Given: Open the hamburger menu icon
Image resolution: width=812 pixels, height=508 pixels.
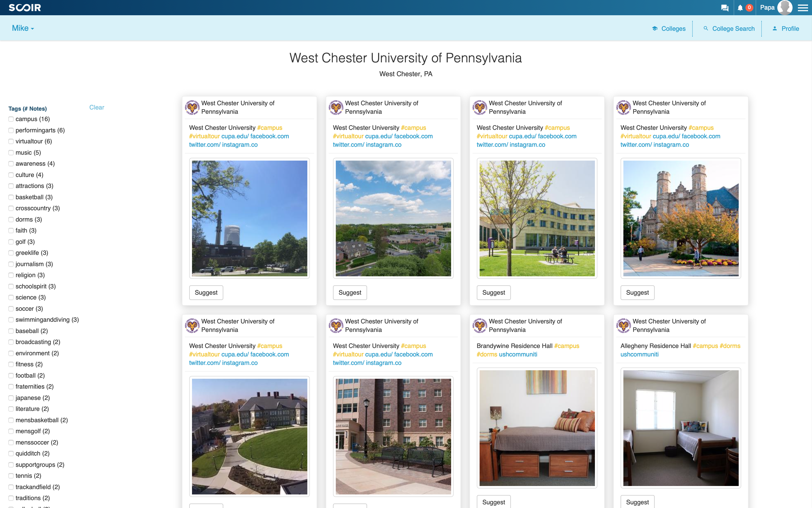Looking at the screenshot, I should [803, 8].
